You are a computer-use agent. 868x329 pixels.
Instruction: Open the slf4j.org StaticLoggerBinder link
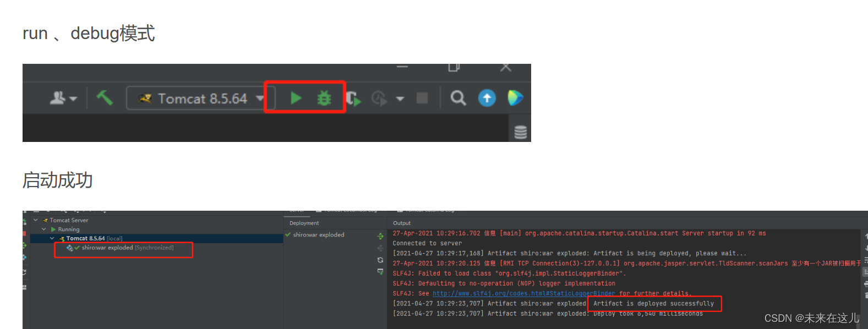point(523,293)
